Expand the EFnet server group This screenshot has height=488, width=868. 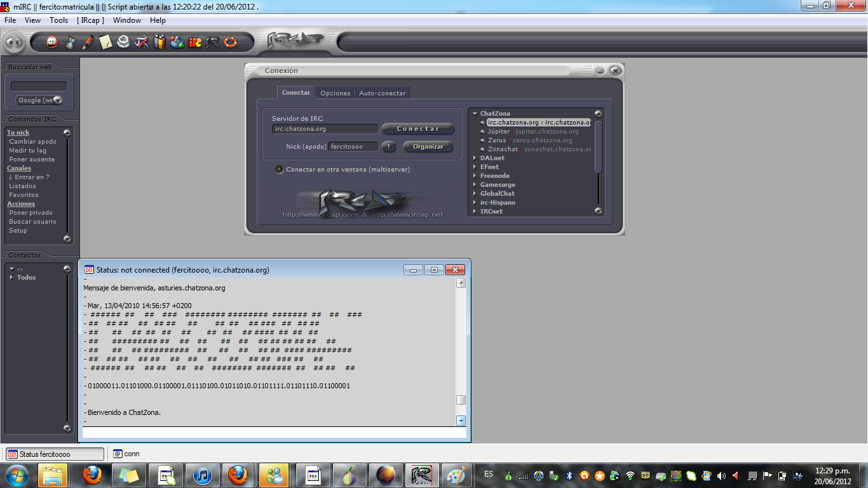(475, 167)
